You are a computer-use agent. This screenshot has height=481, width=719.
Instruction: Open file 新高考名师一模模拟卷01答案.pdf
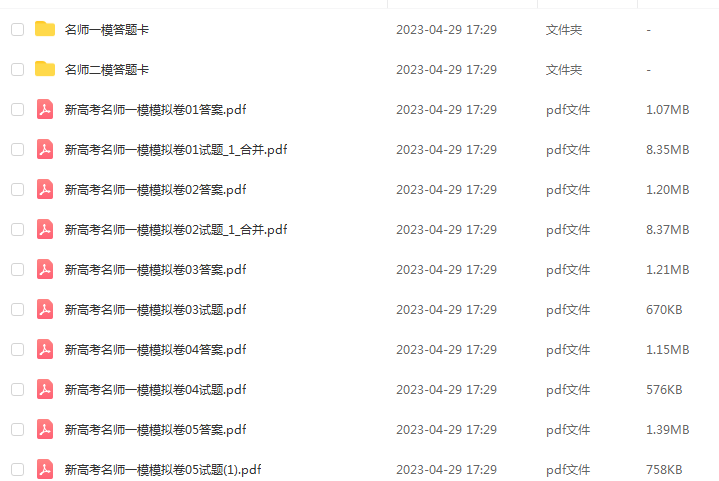[155, 110]
